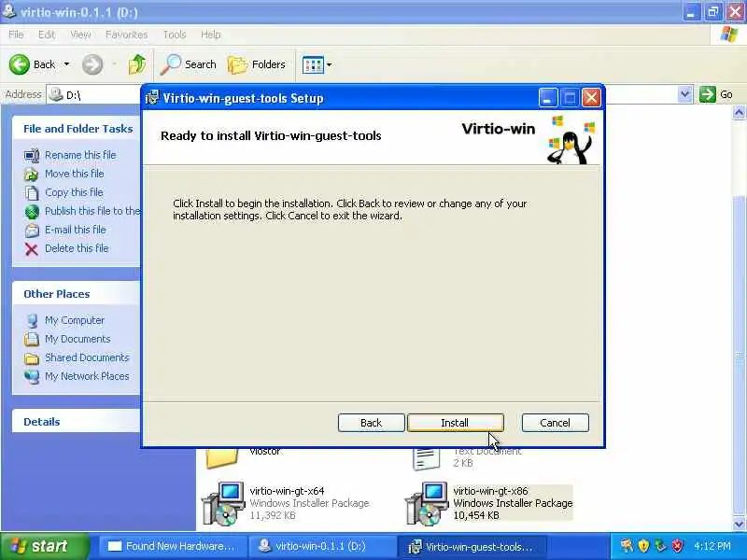Click the Windows flag logo in Explorer

pyautogui.click(x=729, y=35)
